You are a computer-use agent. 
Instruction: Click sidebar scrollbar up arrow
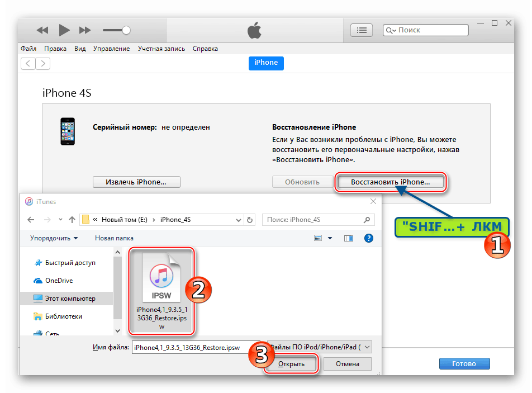pyautogui.click(x=117, y=252)
